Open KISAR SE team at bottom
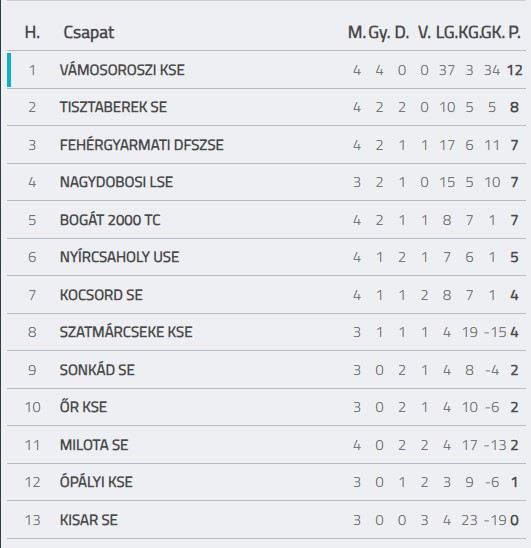This screenshot has width=531, height=548. [89, 520]
